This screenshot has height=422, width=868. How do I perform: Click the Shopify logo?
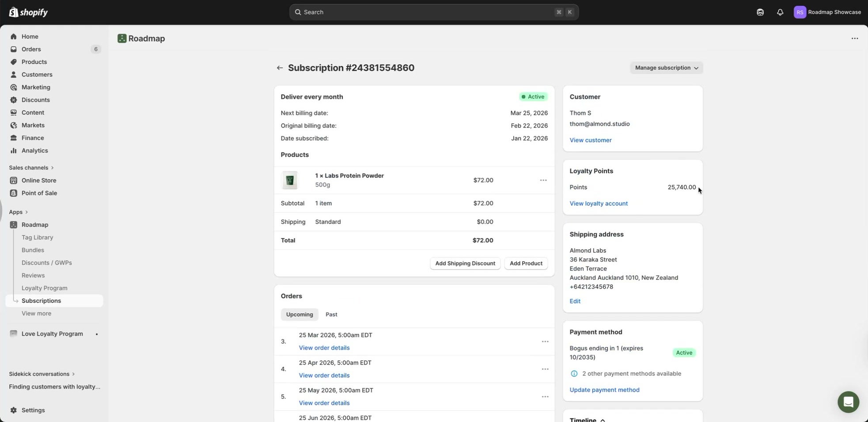(28, 12)
